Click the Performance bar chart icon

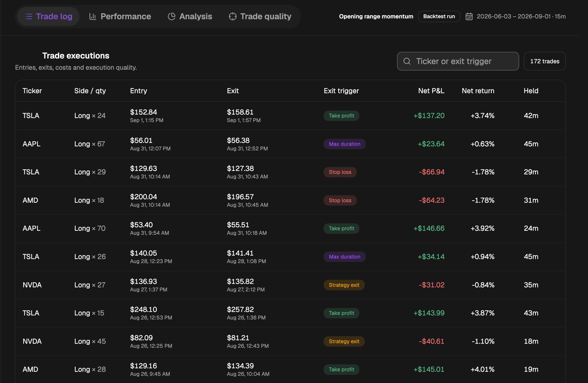[x=93, y=17]
